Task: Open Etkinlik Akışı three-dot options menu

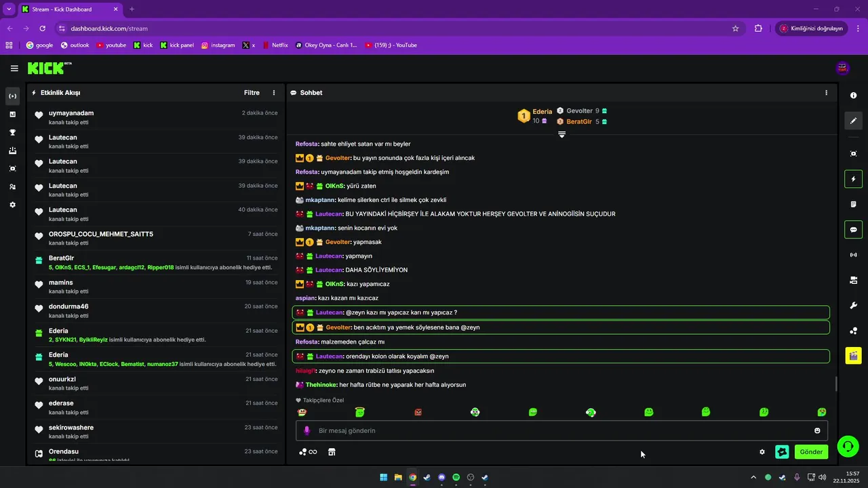Action: (x=274, y=93)
